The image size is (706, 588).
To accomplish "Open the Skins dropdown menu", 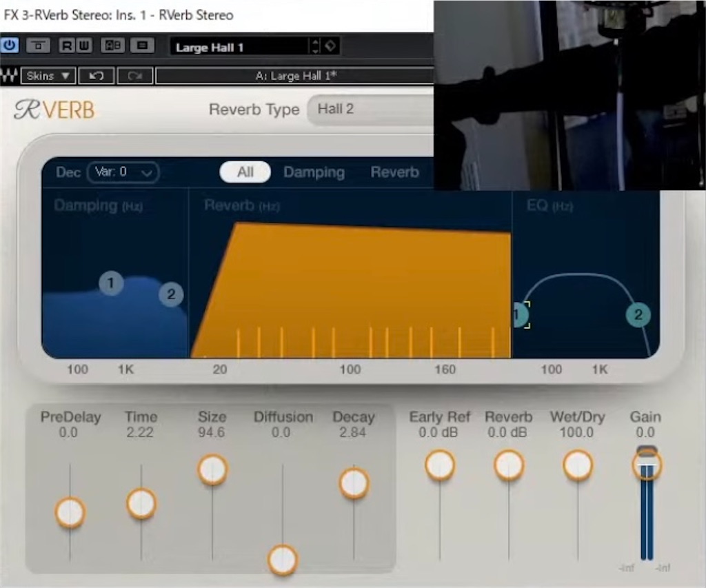I will click(x=48, y=76).
